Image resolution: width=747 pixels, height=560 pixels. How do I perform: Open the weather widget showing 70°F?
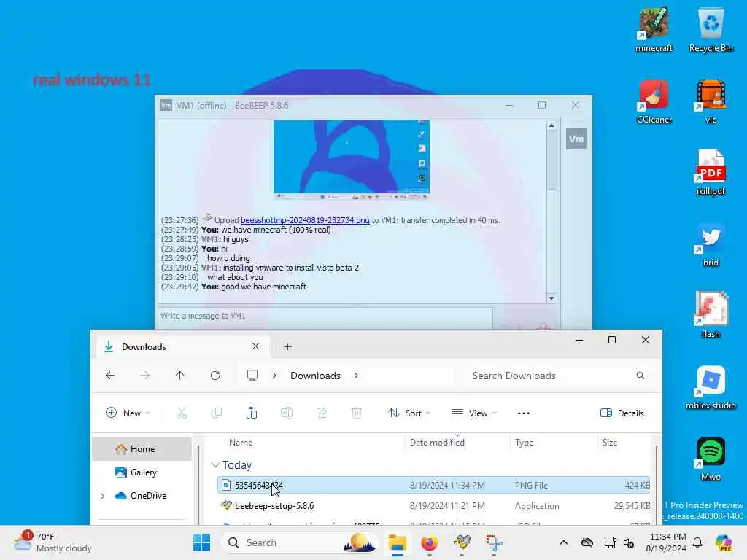coord(53,542)
